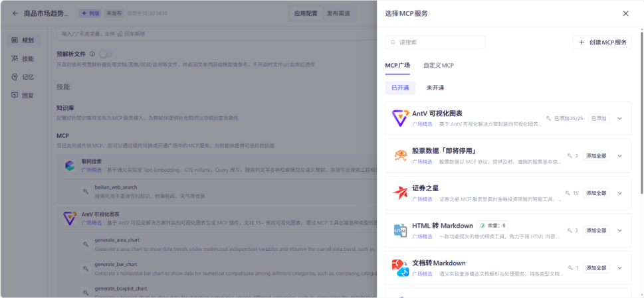This screenshot has width=644, height=298.
Task: Click the 规划 sidebar icon
Action: coord(15,40)
